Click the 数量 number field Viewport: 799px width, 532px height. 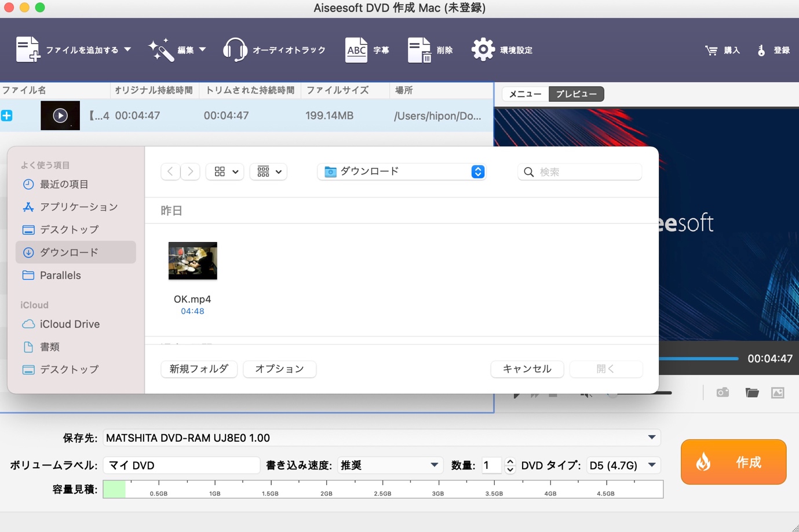492,465
